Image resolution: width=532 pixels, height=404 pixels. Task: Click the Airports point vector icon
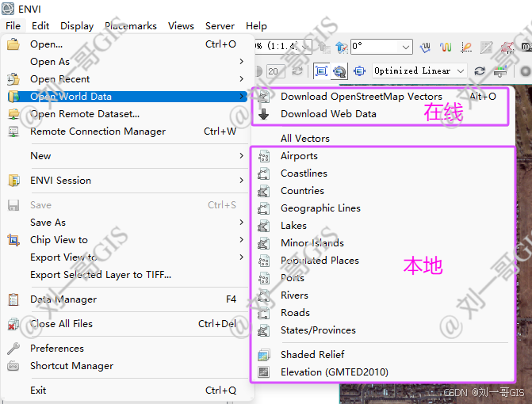coord(264,156)
